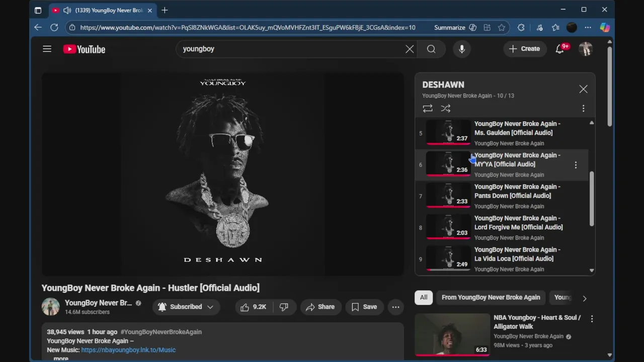Go to YouTube home via logo

(84, 49)
